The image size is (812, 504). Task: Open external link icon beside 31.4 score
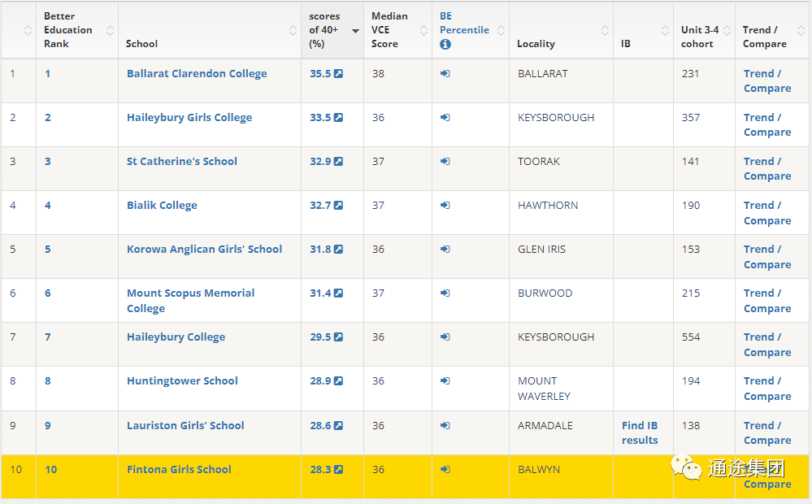tap(338, 293)
